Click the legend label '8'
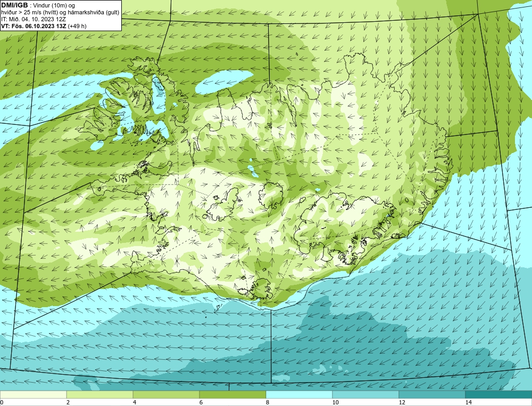Viewport: 532px width, 406px height. (x=268, y=402)
